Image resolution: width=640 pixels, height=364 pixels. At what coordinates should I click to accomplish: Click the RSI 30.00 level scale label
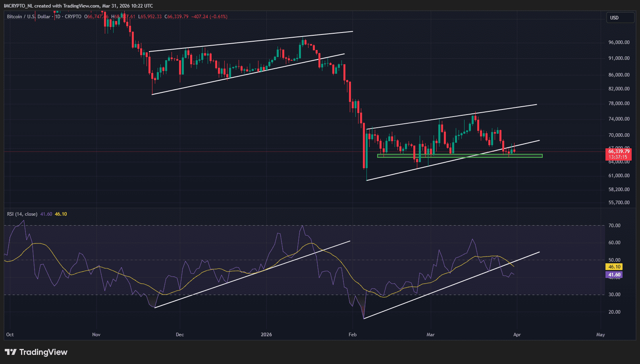click(x=614, y=295)
